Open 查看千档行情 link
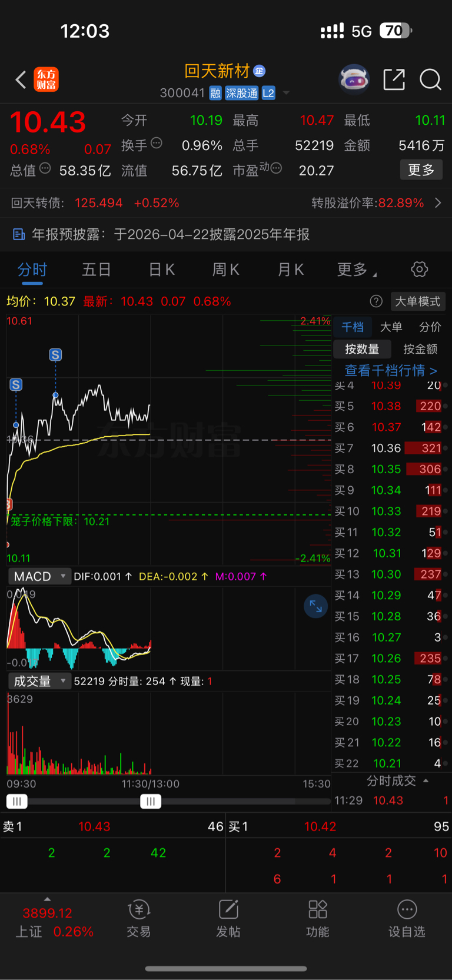 point(391,370)
